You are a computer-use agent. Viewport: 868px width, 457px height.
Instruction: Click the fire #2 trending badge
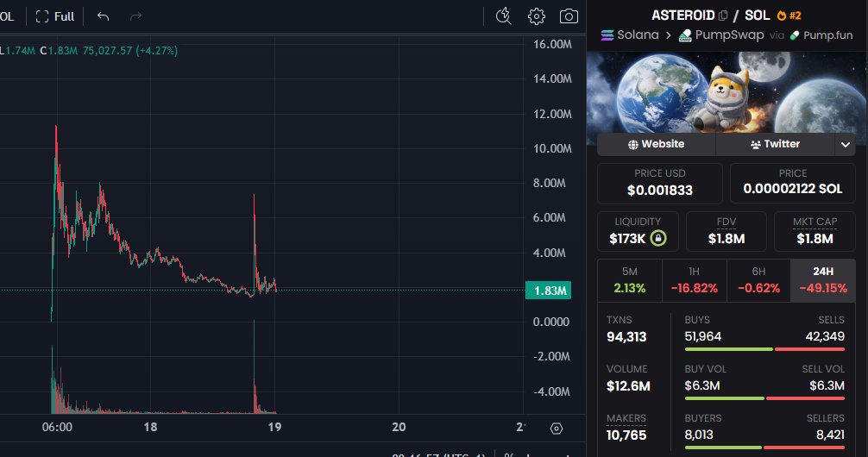[789, 16]
